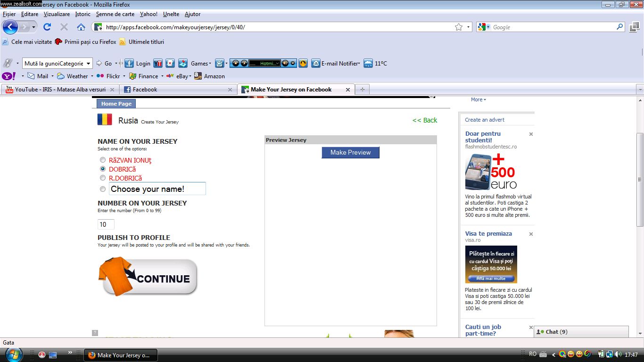
Task: Click the Firefox reload page icon
Action: [47, 27]
